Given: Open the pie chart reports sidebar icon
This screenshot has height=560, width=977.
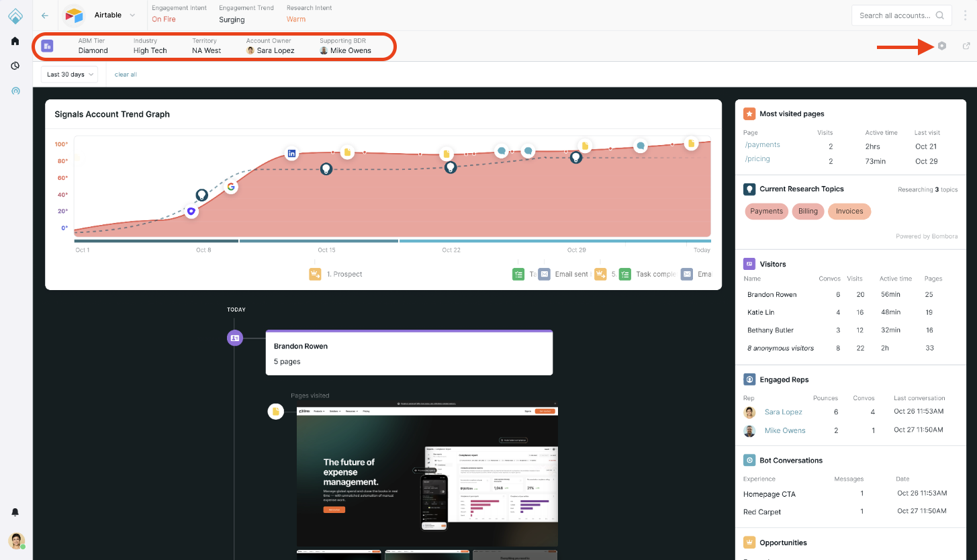Looking at the screenshot, I should click(x=15, y=66).
